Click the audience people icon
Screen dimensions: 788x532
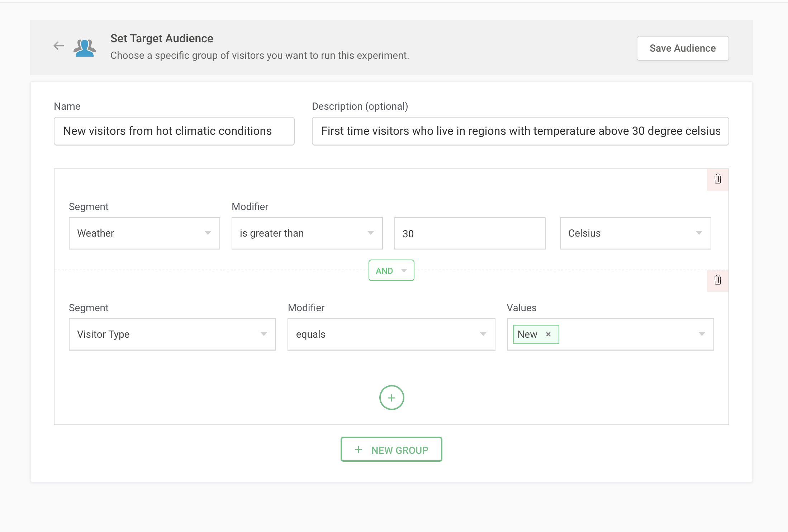point(85,48)
